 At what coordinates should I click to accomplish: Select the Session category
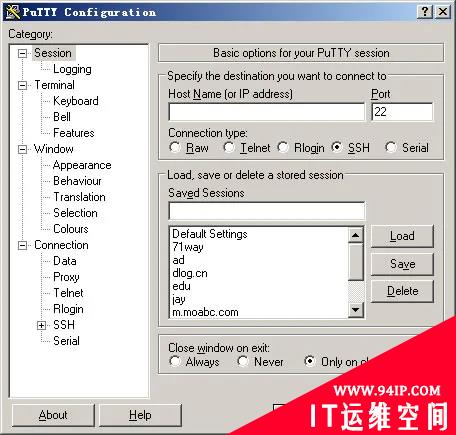coord(53,53)
